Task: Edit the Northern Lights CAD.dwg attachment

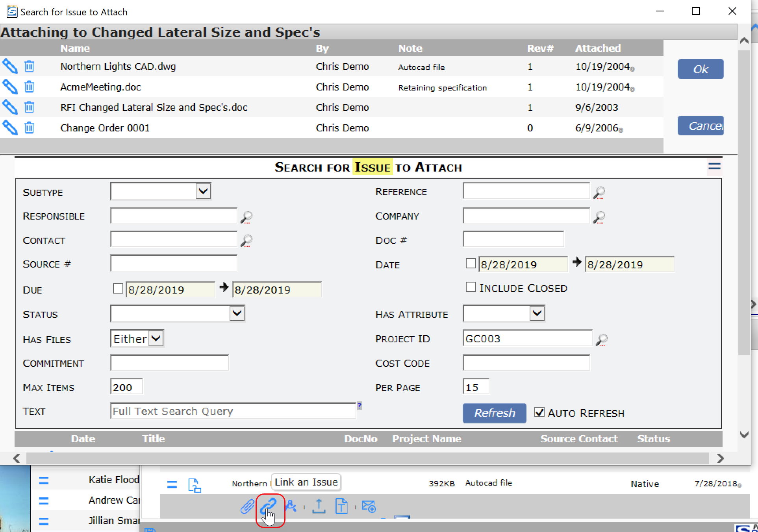Action: (x=10, y=66)
